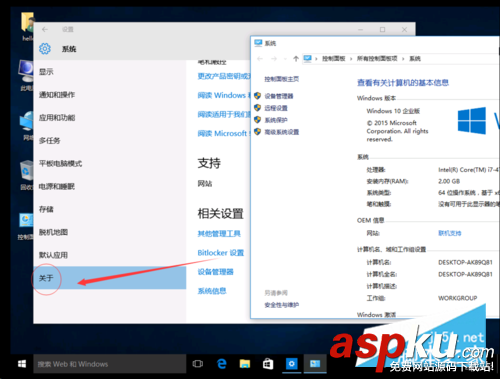Viewport: 500px width, 379px height.
Task: Open 设备管理器 link in Settings related settings
Action: [215, 272]
